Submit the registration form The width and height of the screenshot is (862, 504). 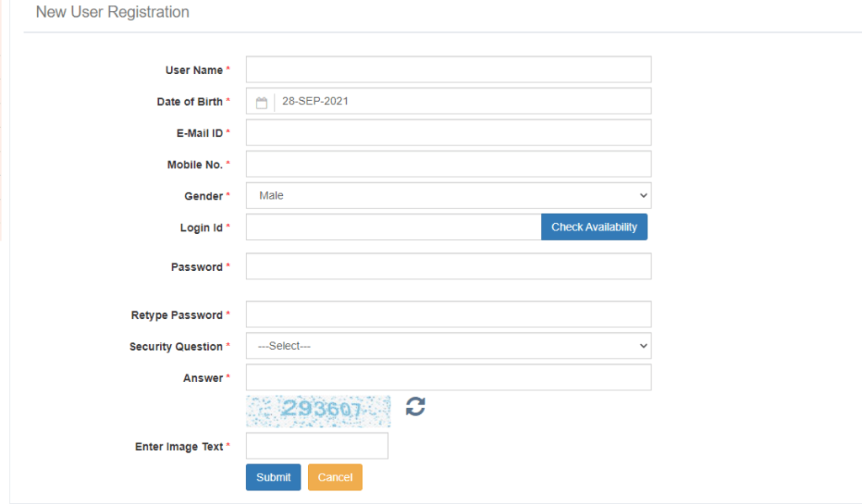coord(273,477)
